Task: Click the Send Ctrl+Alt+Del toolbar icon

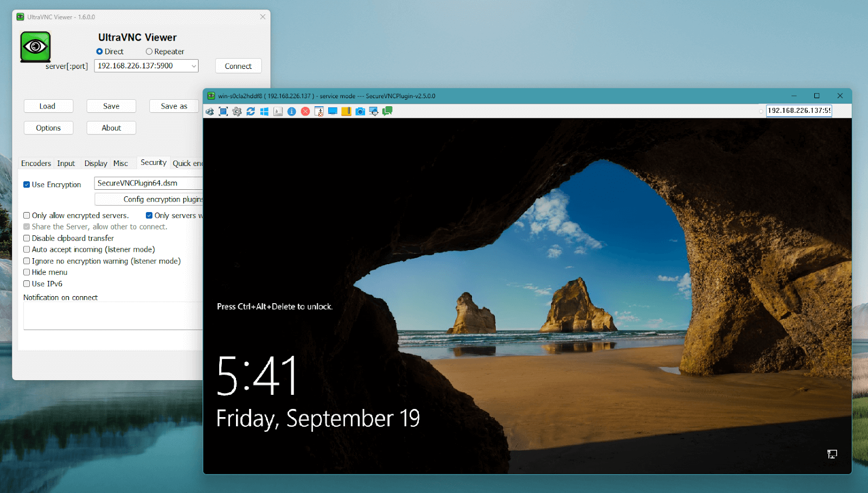Action: 209,111
